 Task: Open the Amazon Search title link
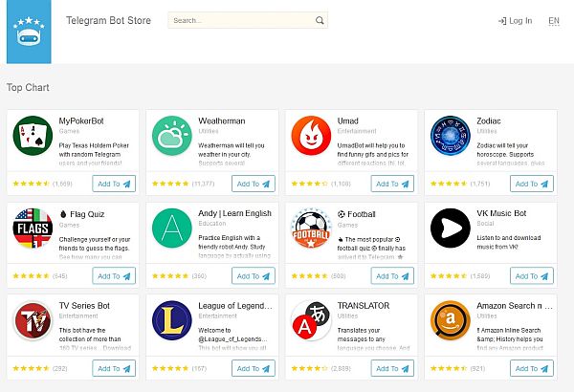tap(515, 306)
